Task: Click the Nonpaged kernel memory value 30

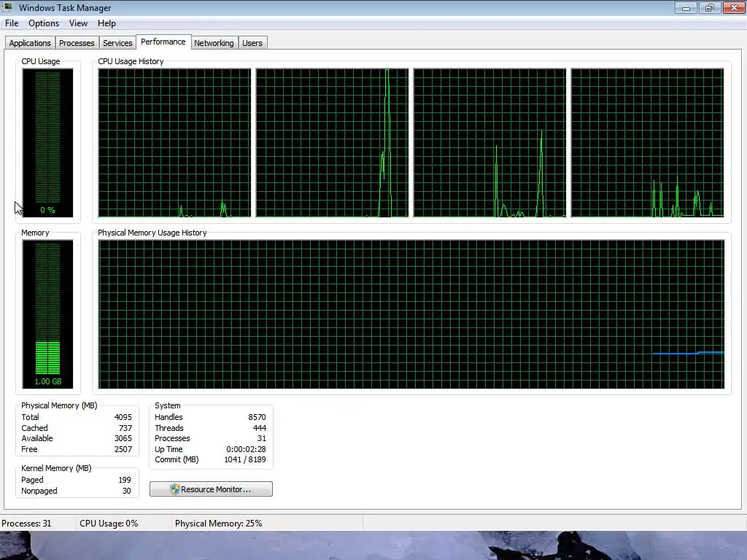Action: pyautogui.click(x=126, y=491)
